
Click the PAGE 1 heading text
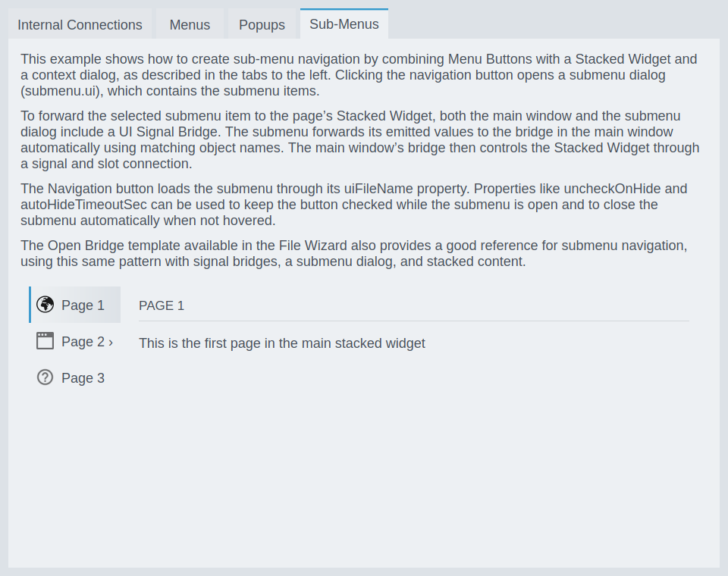[x=162, y=306]
